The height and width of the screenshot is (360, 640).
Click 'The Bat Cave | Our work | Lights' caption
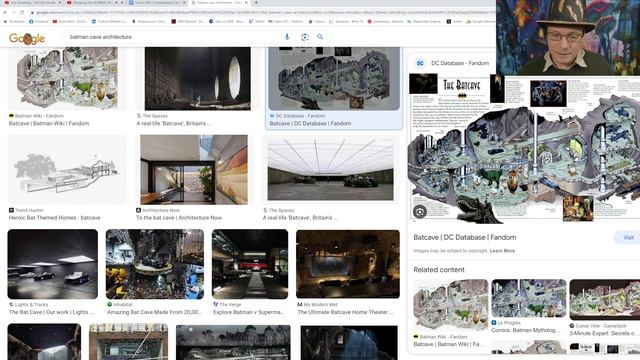pos(51,312)
